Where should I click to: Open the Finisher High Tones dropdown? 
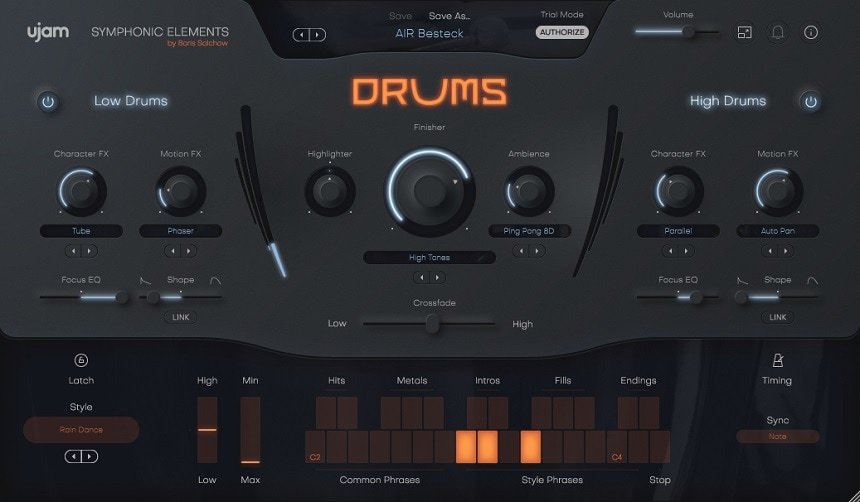[429, 257]
